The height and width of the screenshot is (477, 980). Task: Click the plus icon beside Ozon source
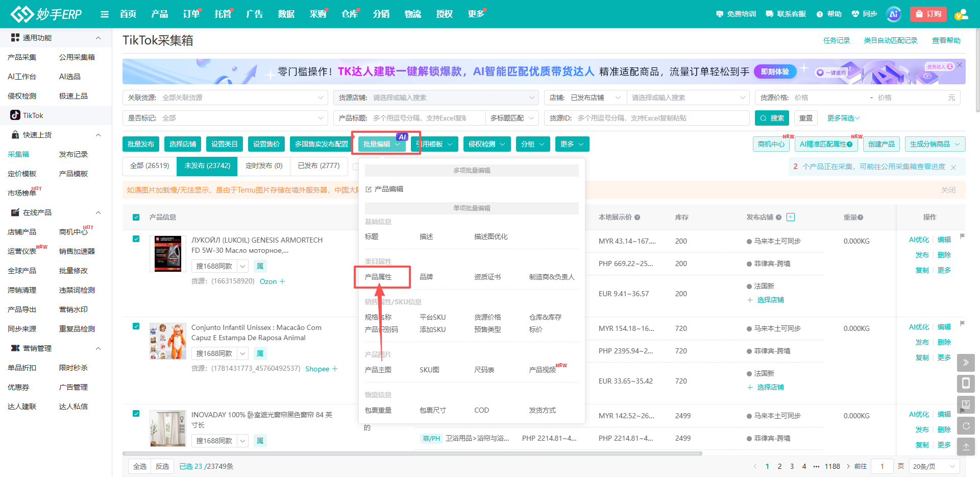282,281
